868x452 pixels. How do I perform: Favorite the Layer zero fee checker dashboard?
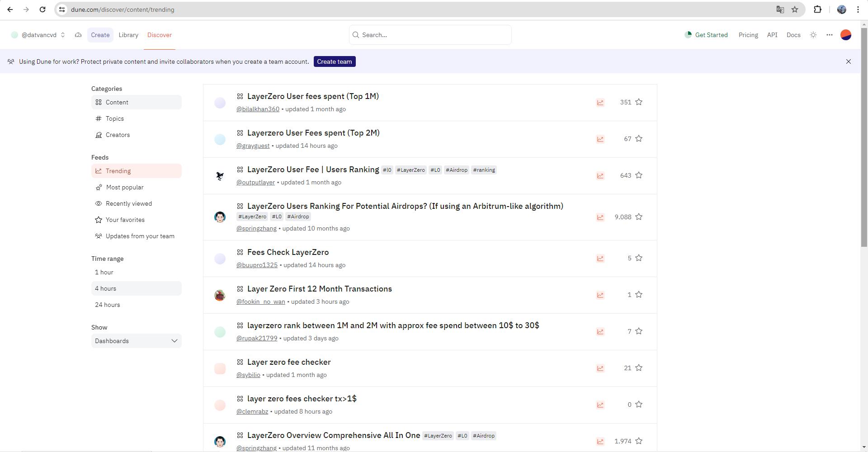tap(639, 368)
